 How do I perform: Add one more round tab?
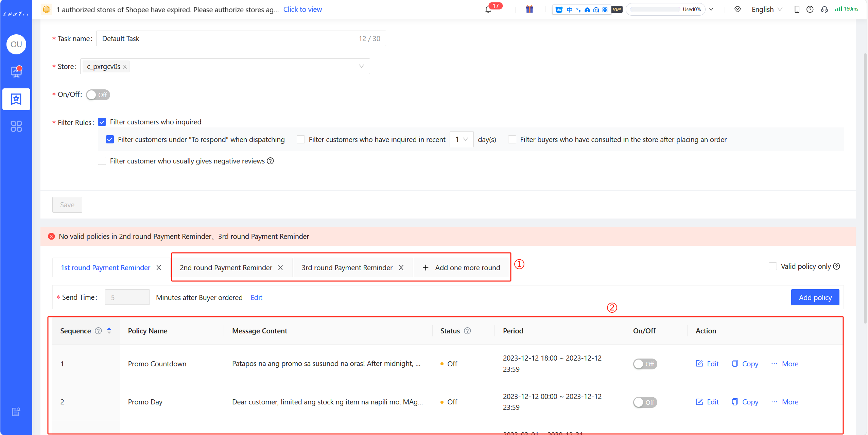461,268
